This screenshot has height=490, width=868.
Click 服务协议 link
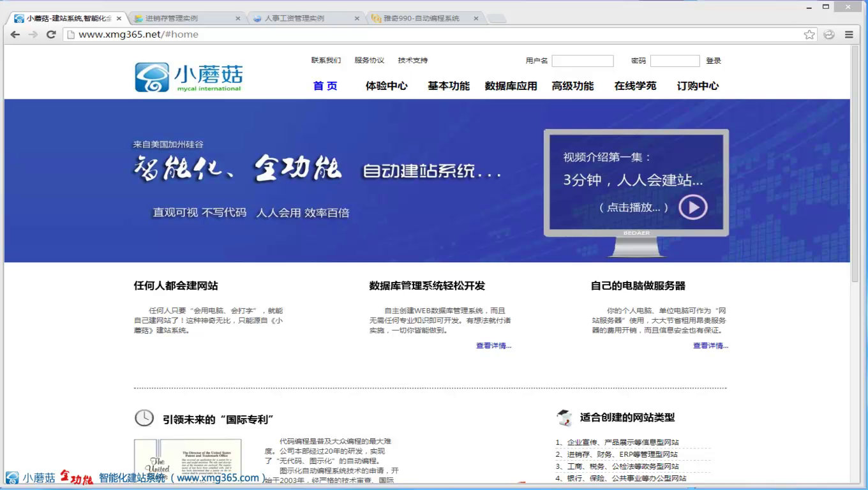point(370,61)
